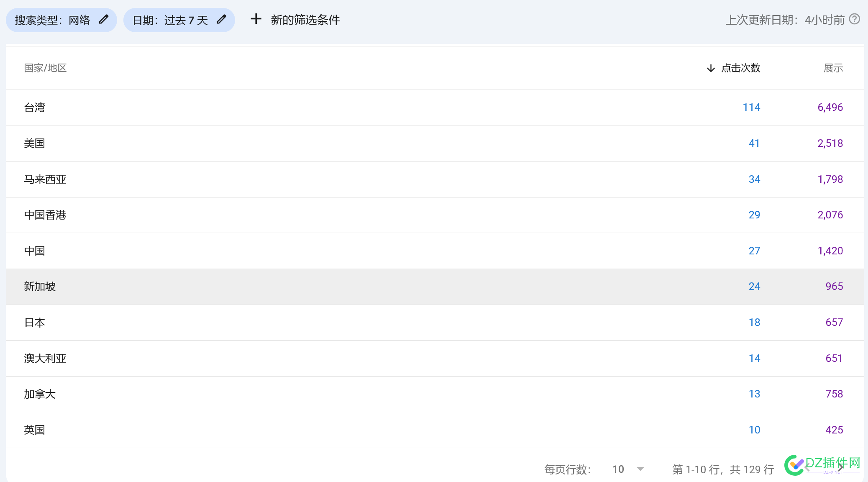Open the 搜索类型：网络 filter chip
The width and height of the screenshot is (868, 482).
[61, 20]
